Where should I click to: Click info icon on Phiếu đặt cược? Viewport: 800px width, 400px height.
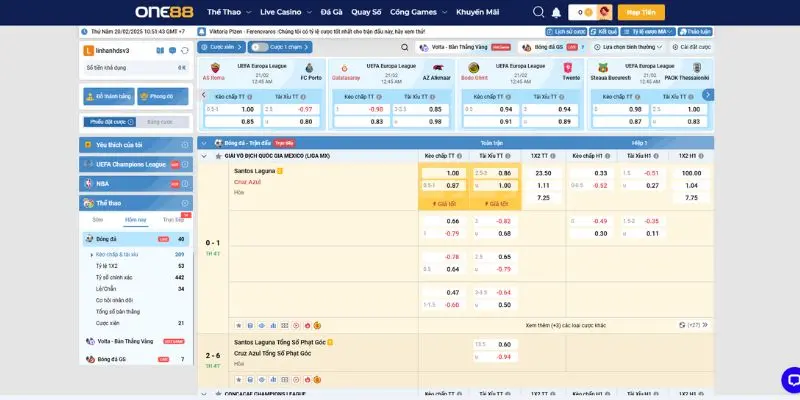(131, 122)
